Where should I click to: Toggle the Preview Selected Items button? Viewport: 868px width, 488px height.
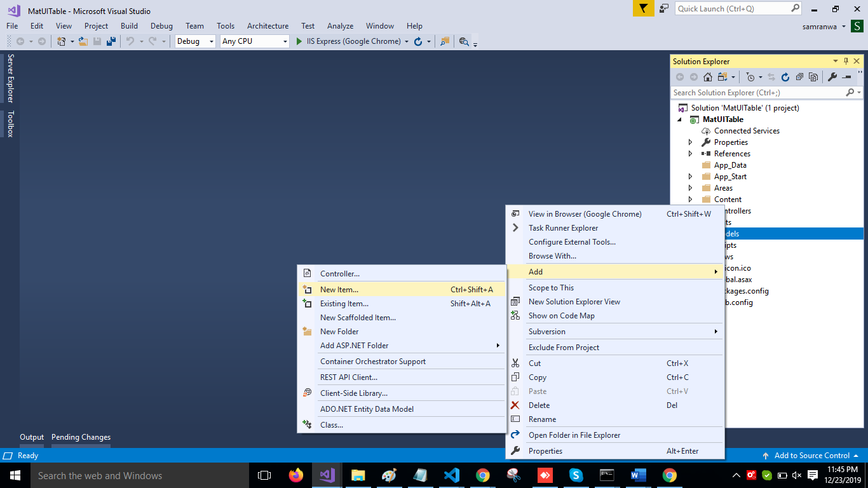click(847, 77)
